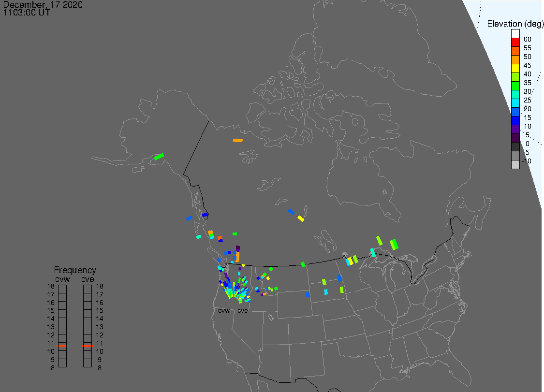Click the '60' elevation legend label
The height and width of the screenshot is (392, 544).
[x=528, y=39]
